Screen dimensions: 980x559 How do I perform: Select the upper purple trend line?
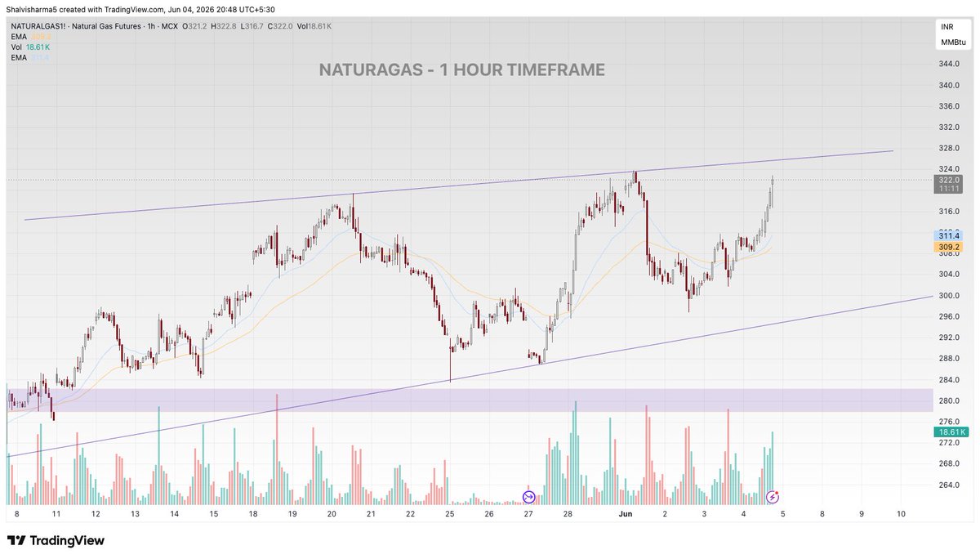pyautogui.click(x=458, y=186)
